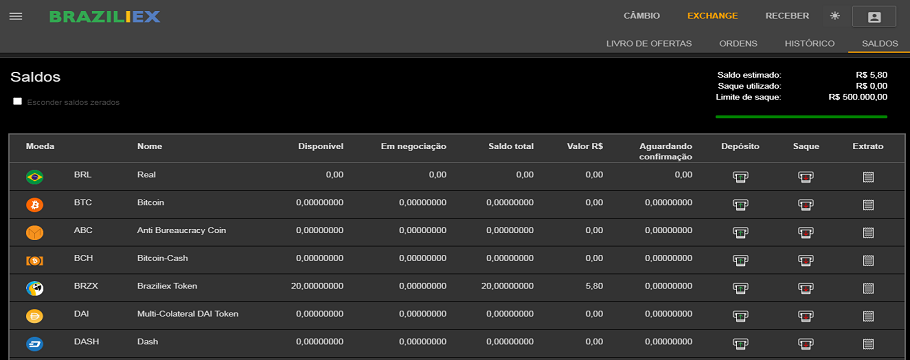This screenshot has width=910, height=360.
Task: Click the deposit icon for BRL Real
Action: (x=740, y=177)
